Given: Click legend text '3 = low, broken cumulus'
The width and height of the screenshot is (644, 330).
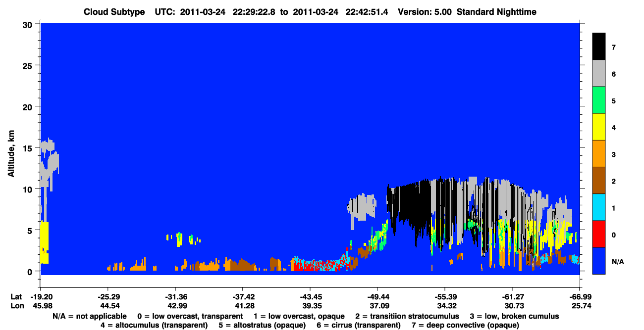Looking at the screenshot, I should [x=515, y=316].
